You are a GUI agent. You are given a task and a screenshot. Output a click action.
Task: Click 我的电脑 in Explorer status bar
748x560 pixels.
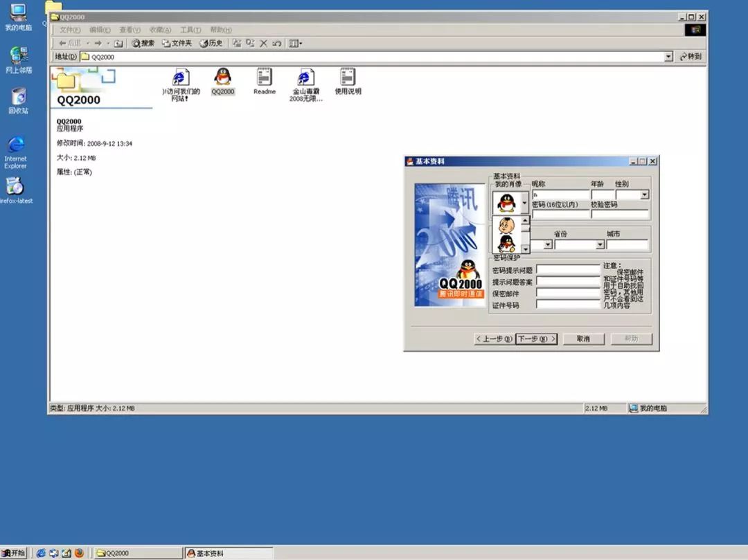pos(648,408)
